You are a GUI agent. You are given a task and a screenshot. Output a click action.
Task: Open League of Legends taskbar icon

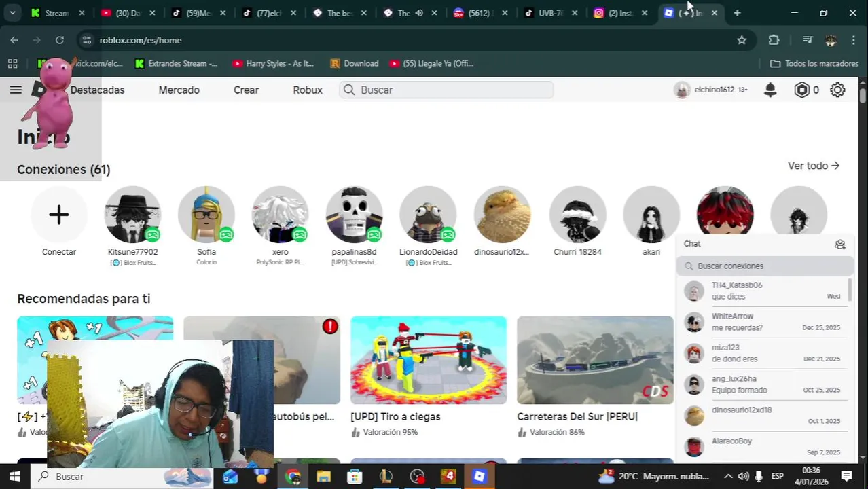(x=386, y=477)
